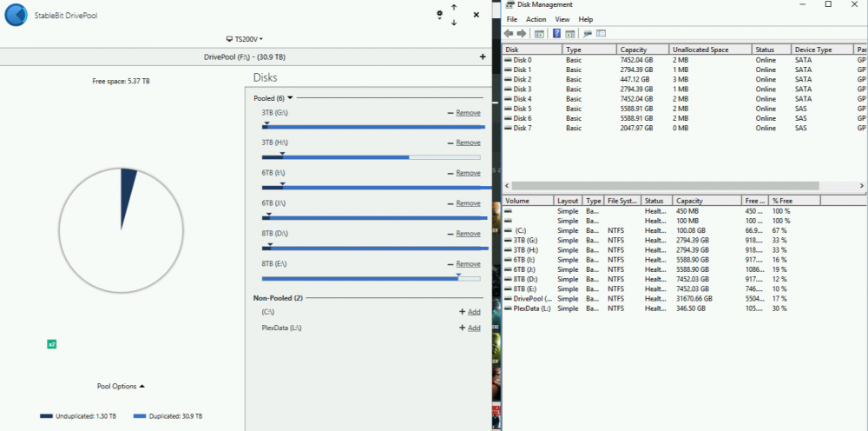Select the 8TB (E:) volume row

pos(661,289)
